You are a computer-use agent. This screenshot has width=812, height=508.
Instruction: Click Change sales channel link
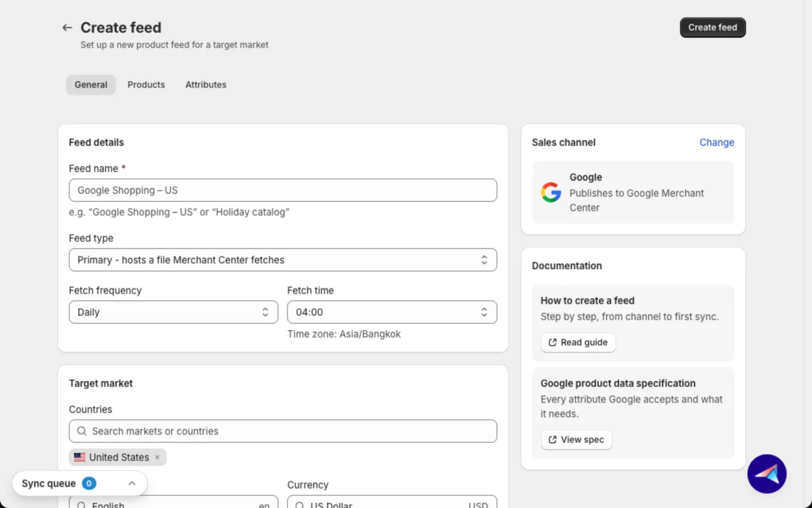click(717, 142)
